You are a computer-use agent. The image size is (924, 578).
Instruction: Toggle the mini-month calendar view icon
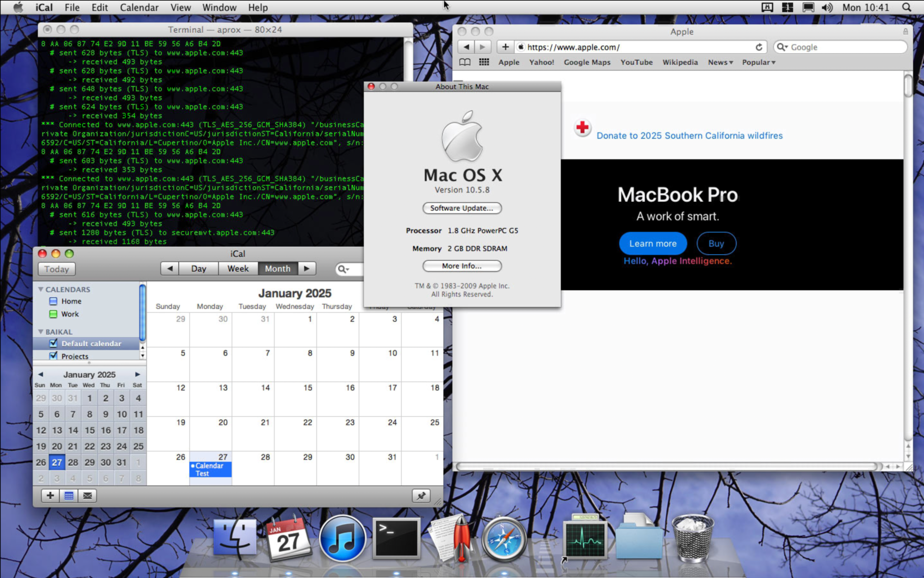coord(69,496)
